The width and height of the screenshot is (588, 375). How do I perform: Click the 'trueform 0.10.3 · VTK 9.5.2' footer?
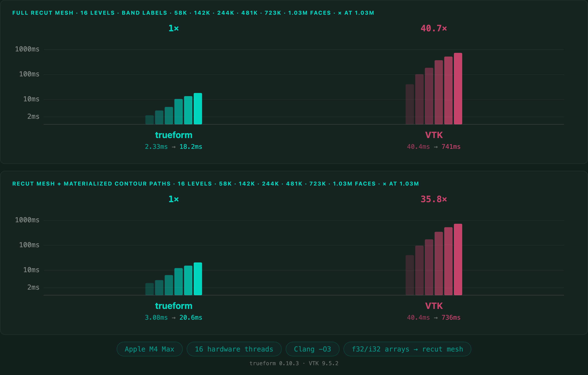point(294,363)
